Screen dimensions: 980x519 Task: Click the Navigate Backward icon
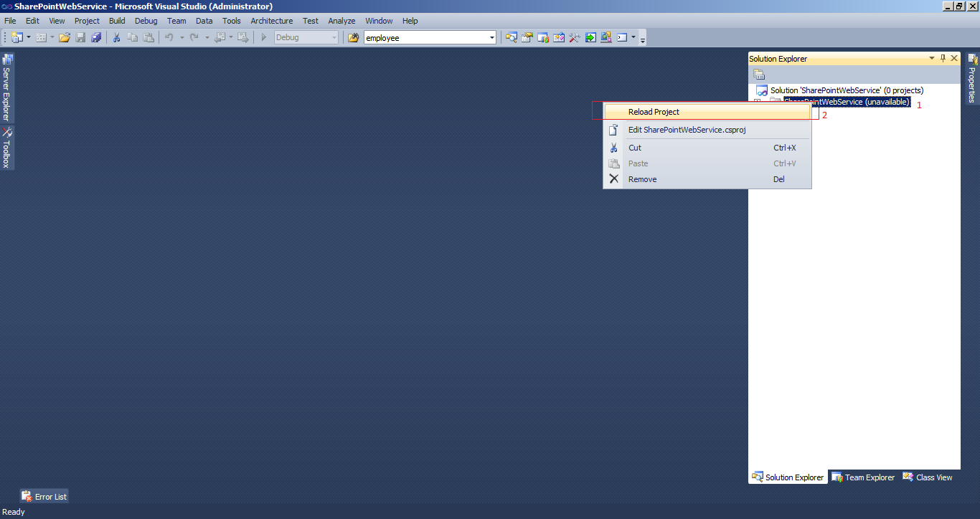(x=220, y=37)
